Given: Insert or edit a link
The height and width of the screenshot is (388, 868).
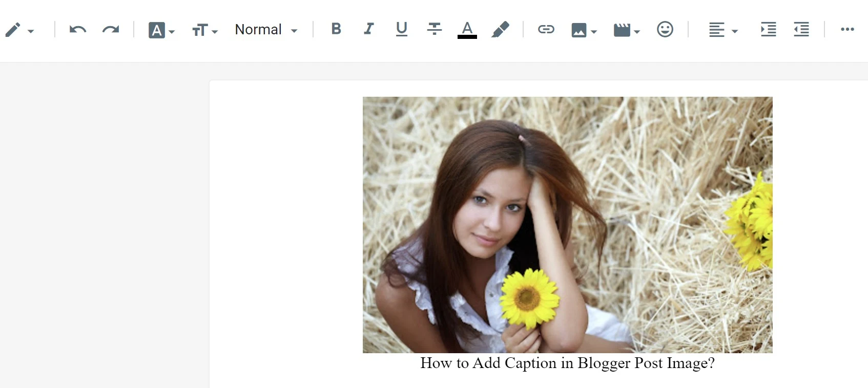Looking at the screenshot, I should click(546, 29).
